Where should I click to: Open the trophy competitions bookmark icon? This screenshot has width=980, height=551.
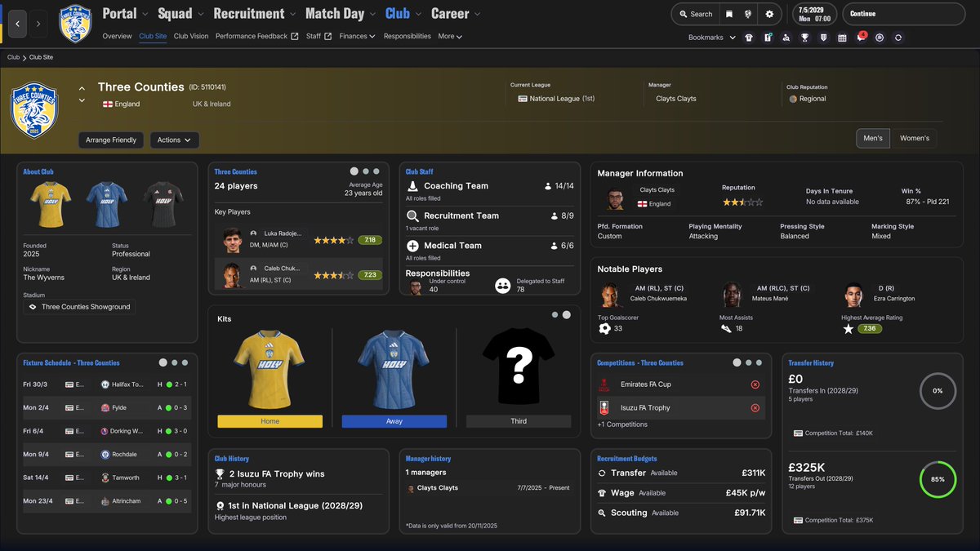[804, 38]
